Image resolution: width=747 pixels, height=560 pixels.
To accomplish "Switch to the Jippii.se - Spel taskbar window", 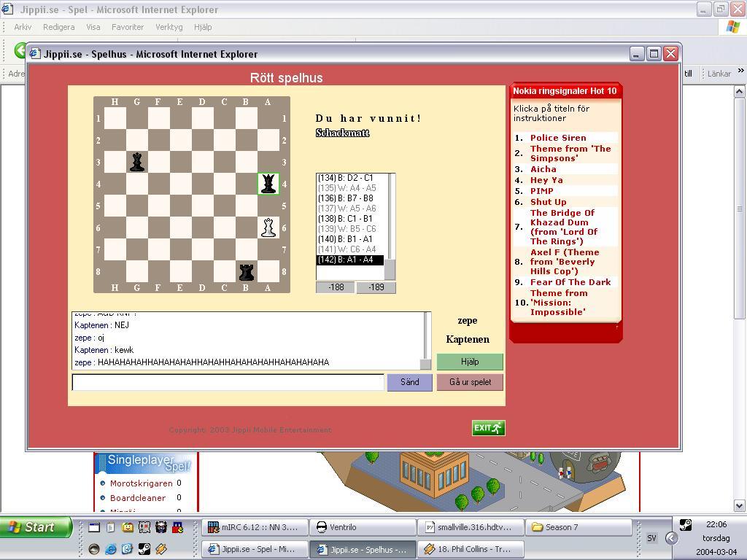I will click(255, 549).
